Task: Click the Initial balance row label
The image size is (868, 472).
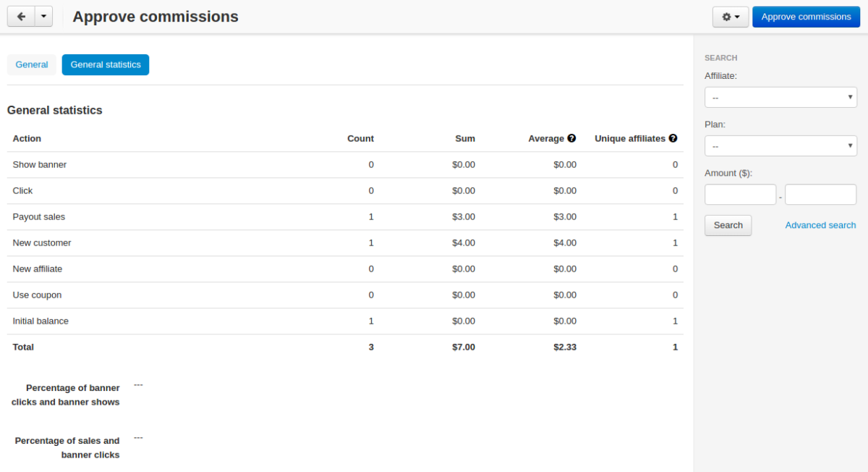Action: click(x=41, y=321)
